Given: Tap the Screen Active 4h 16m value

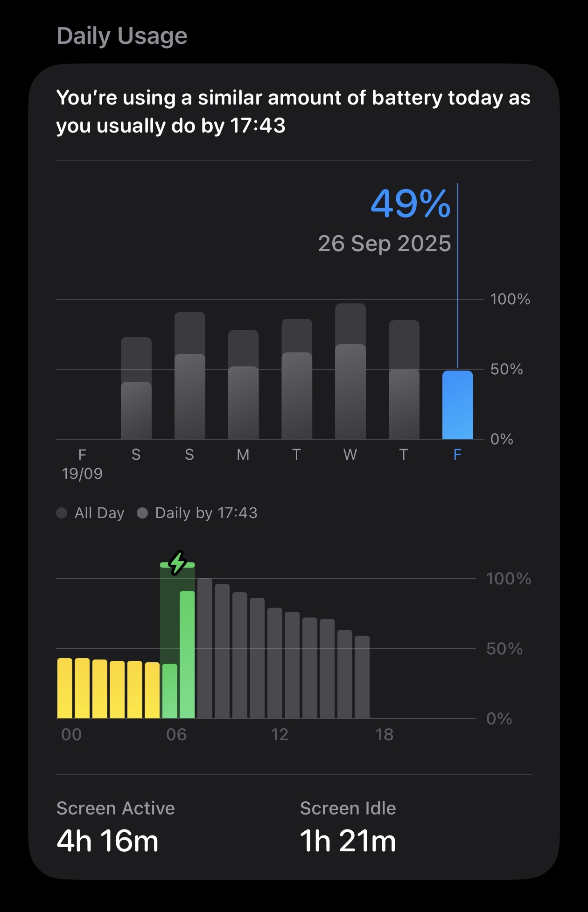Looking at the screenshot, I should pos(107,841).
